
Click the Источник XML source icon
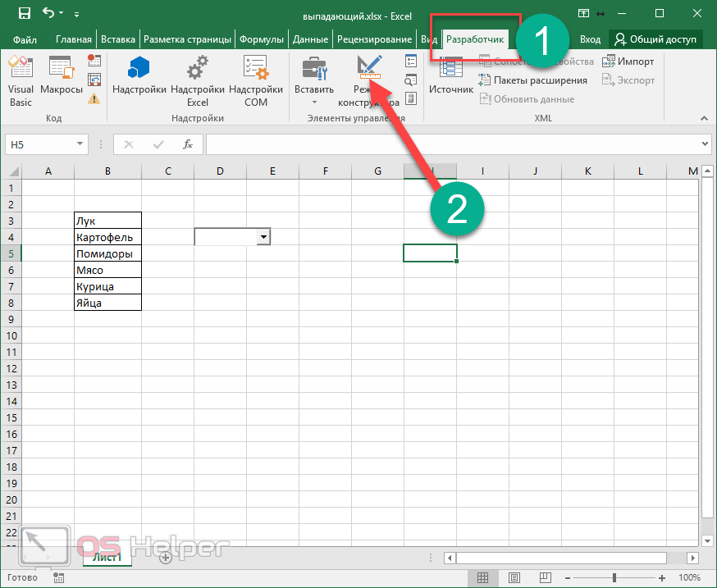click(x=451, y=80)
